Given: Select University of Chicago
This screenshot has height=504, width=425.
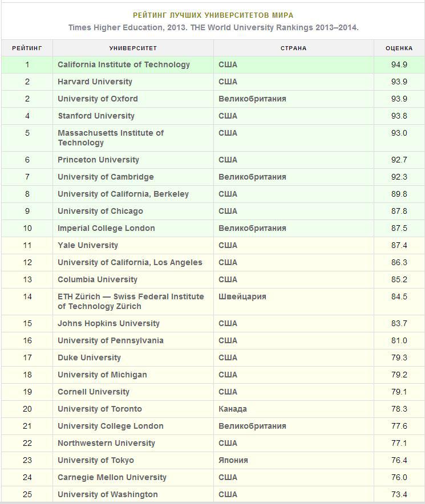Looking at the screenshot, I should tap(100, 211).
